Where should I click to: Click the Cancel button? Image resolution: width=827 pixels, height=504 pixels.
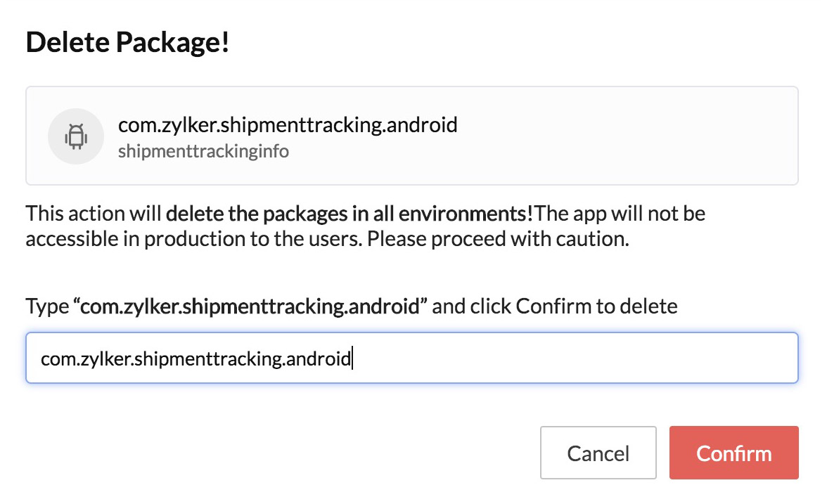[x=598, y=453]
